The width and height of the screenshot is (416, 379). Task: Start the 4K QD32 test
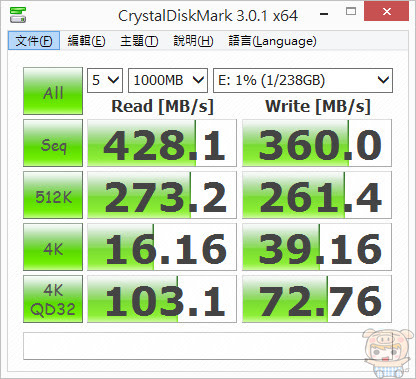coord(53,299)
